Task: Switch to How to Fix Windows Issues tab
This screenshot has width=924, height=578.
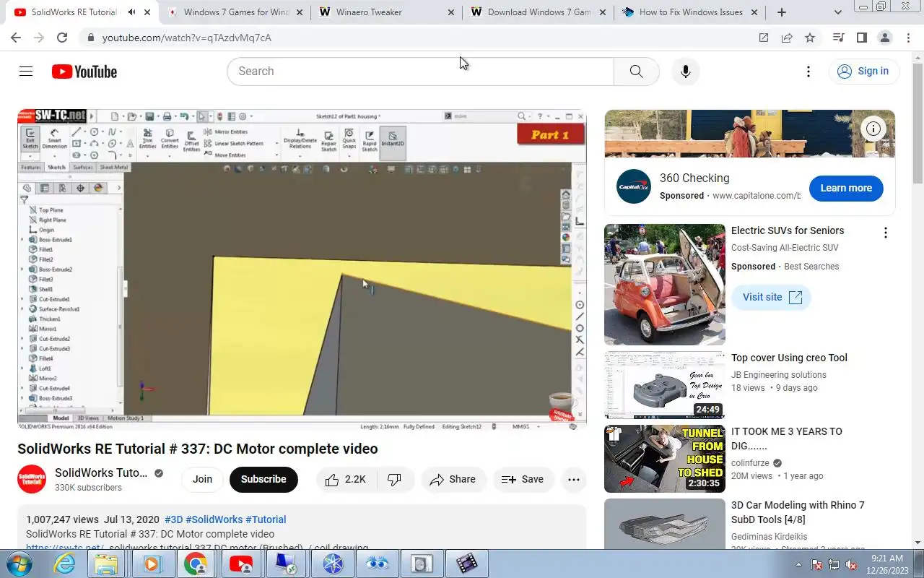Action: click(x=691, y=12)
